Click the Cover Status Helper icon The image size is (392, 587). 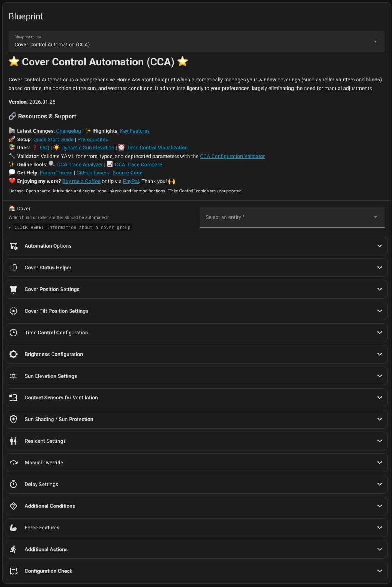click(13, 268)
